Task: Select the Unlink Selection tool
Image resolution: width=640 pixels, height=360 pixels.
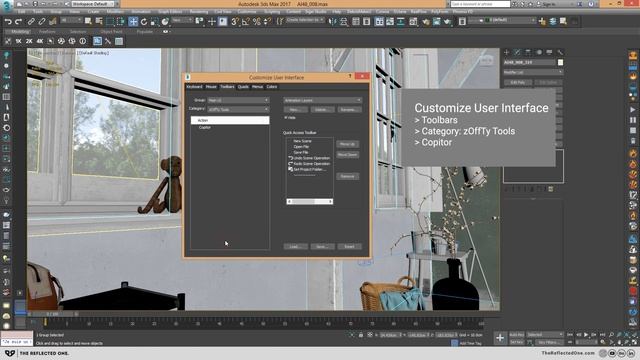Action: point(42,21)
